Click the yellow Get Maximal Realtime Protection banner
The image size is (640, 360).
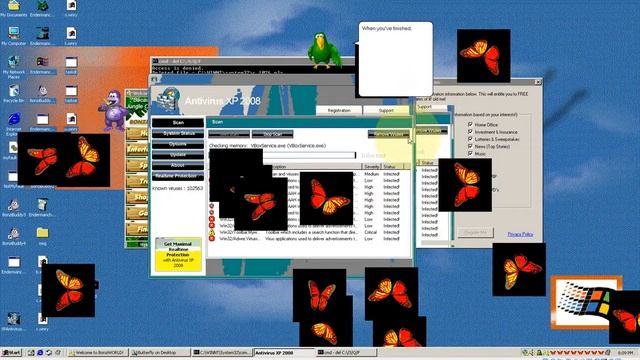(178, 255)
